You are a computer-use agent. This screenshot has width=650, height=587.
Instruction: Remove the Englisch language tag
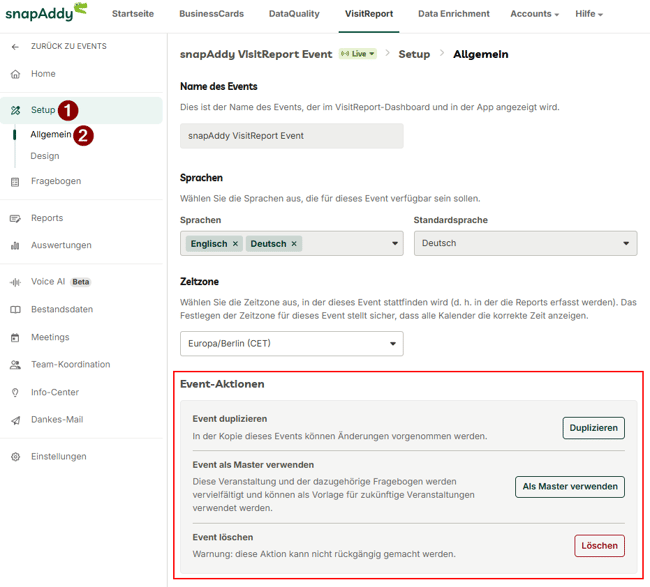pos(235,244)
